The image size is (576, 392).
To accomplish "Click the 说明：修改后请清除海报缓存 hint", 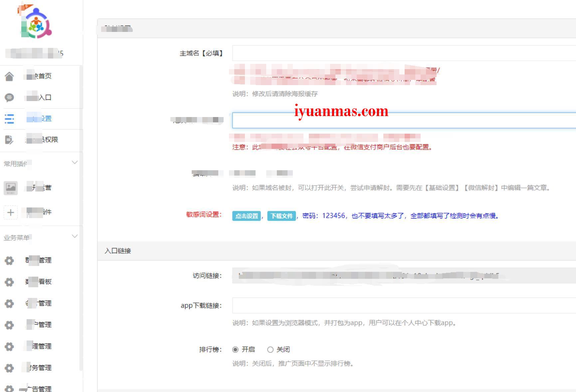I will point(275,94).
